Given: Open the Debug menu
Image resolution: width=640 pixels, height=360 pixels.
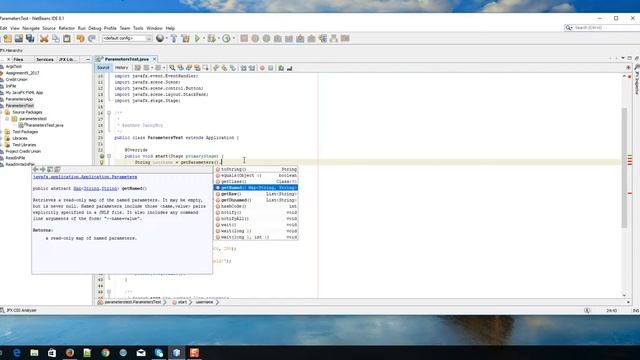Looking at the screenshot, I should point(95,28).
